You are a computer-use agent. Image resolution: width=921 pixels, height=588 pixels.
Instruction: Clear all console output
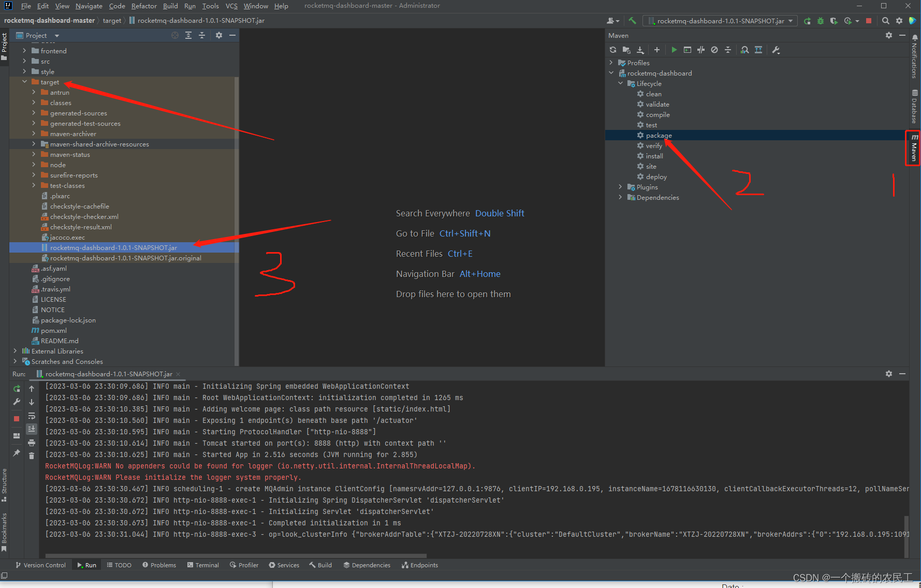[x=32, y=455]
